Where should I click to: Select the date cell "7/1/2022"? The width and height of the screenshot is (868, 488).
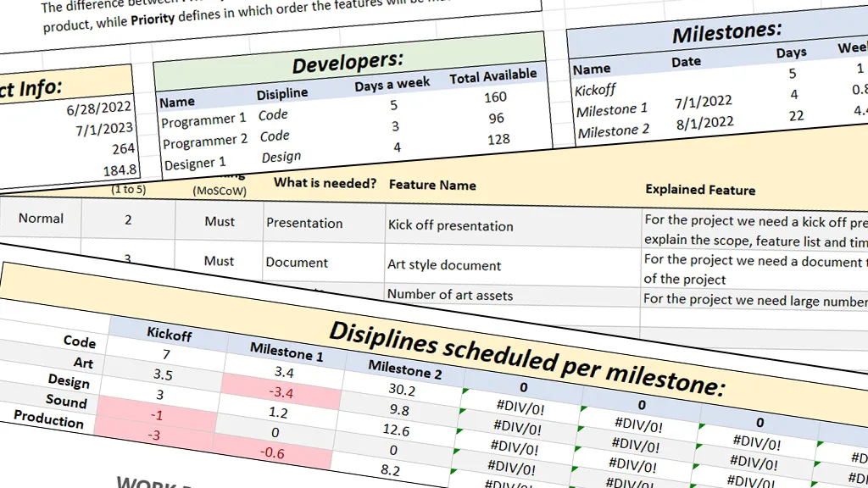(x=703, y=103)
